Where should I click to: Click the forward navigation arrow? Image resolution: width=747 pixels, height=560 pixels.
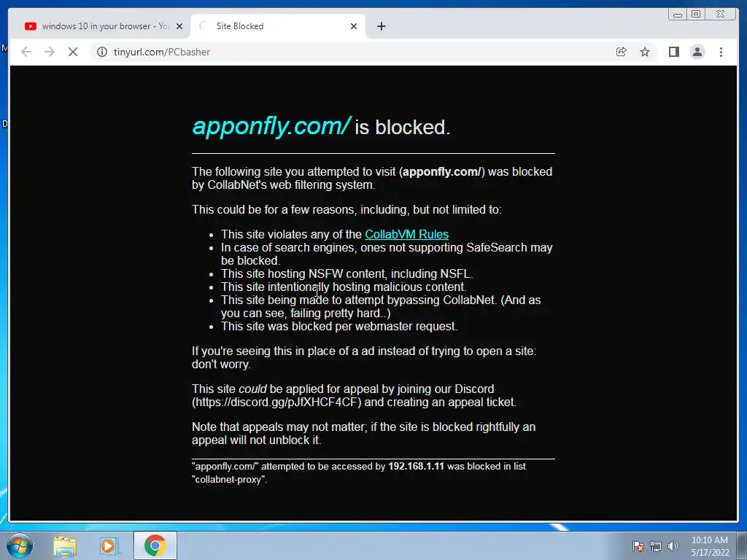pos(50,52)
